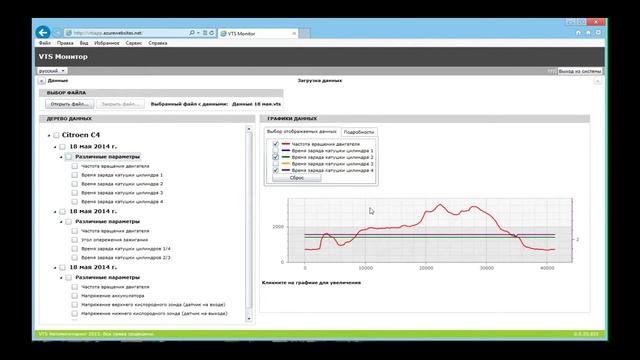Open the Избранное menu

click(x=107, y=43)
